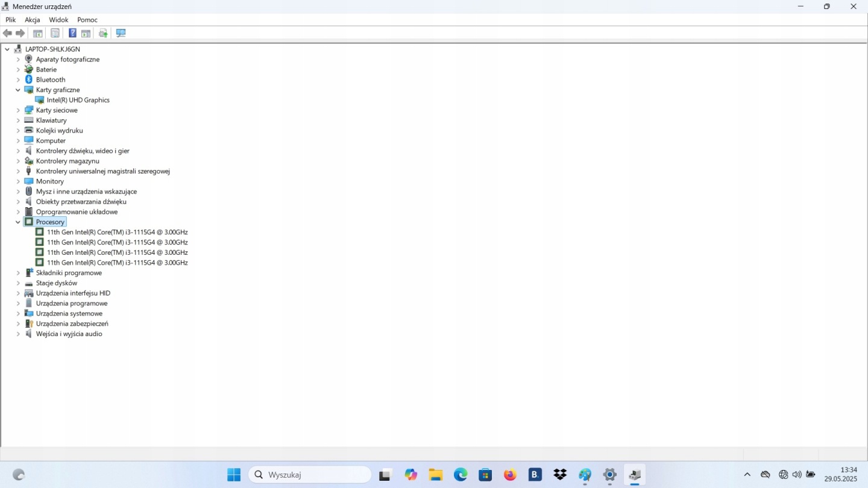Click the Wyszukaj search box on the taskbar
This screenshot has height=488, width=868.
click(310, 475)
